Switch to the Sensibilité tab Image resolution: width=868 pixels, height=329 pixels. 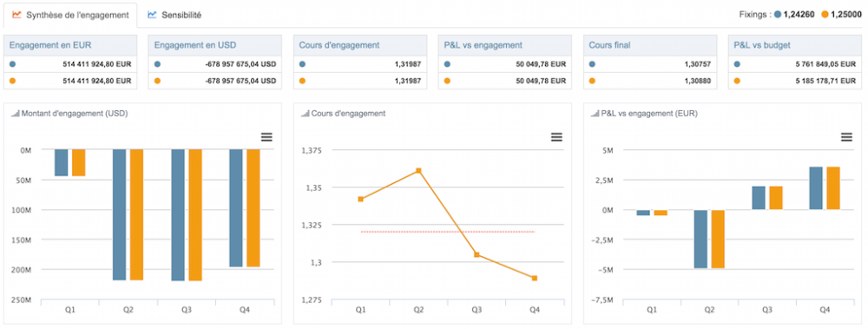174,15
